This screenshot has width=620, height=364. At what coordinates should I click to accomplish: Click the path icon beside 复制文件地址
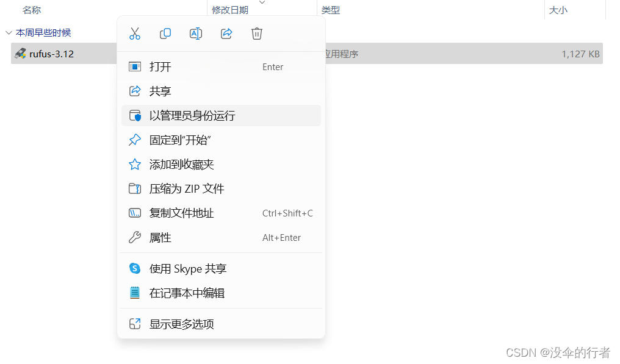click(x=135, y=213)
